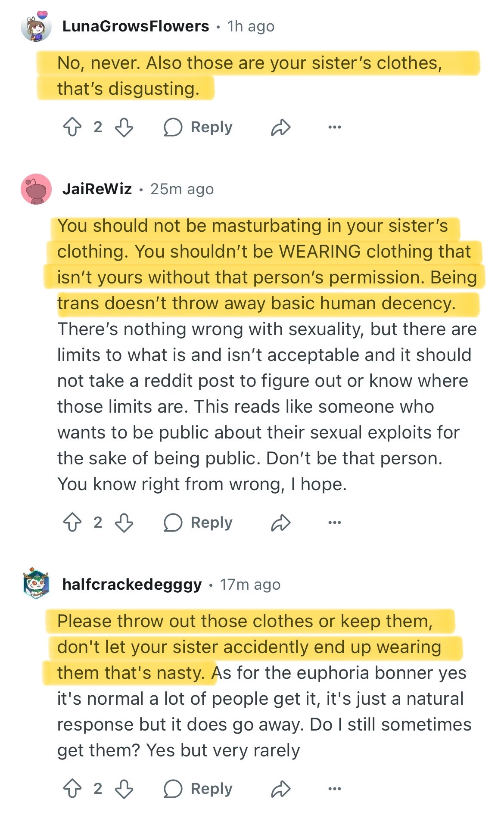Share halfcrackedegggy's comment
The image size is (504, 818).
[281, 789]
